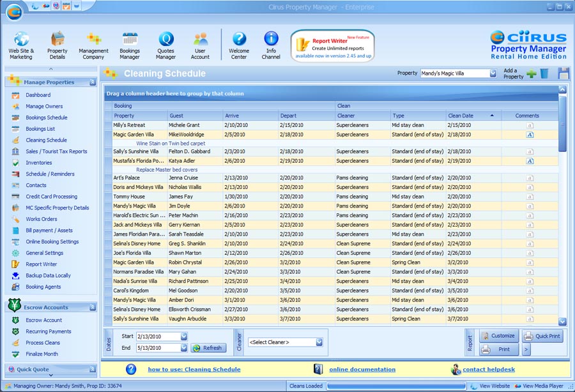Click the Cleaner column header

click(362, 116)
